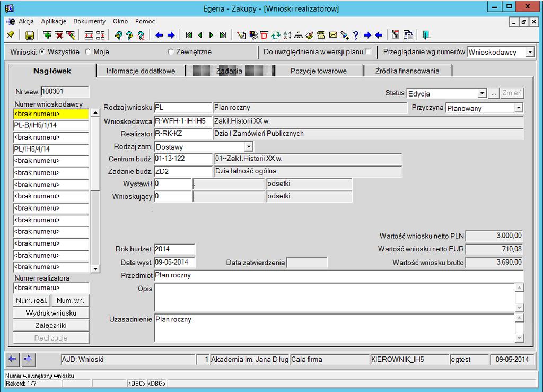Screen dimensions: 543x392
Task: Open help with the blue question mark icon
Action: point(356,35)
